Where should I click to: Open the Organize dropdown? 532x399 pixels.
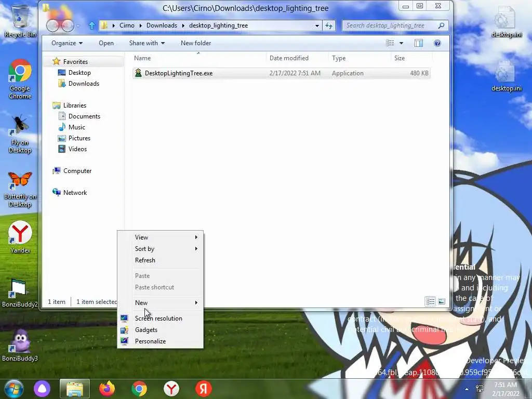tap(67, 43)
